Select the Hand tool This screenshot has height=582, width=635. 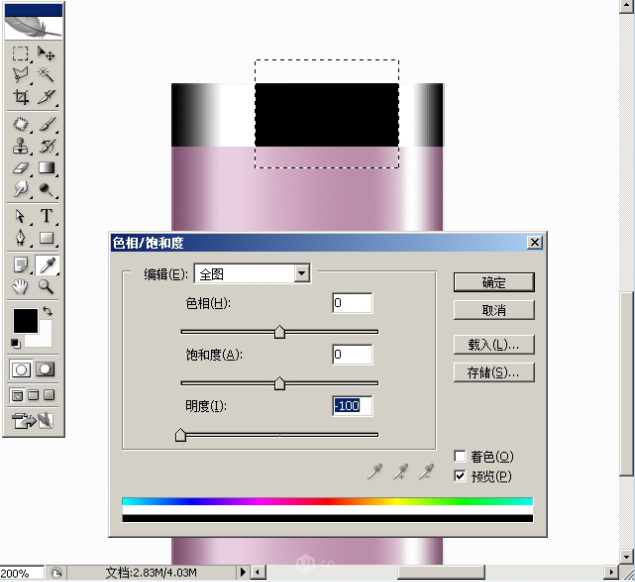[x=21, y=286]
